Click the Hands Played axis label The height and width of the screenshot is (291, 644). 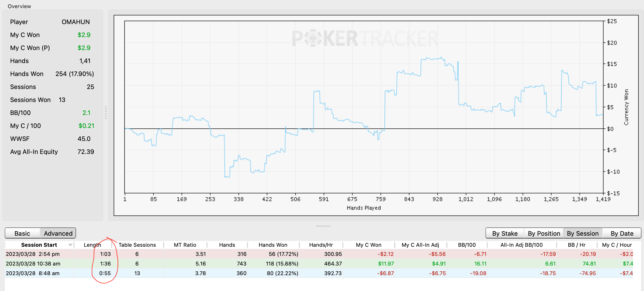coord(363,208)
